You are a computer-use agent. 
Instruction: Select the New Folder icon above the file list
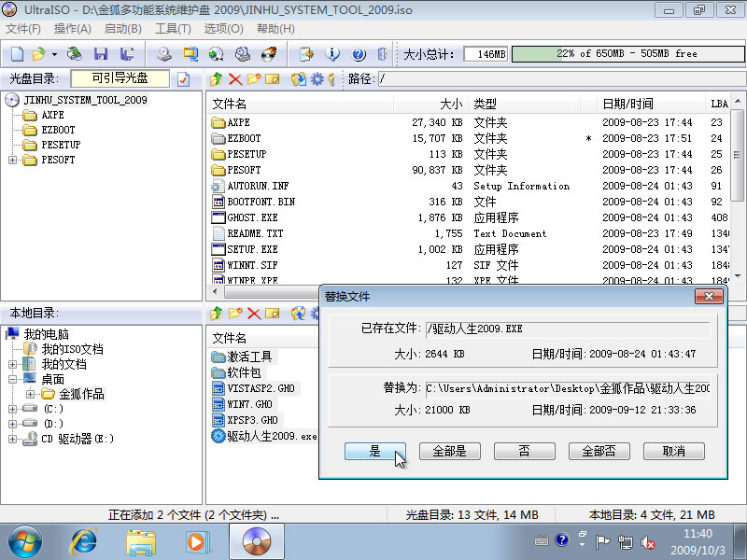pyautogui.click(x=252, y=79)
